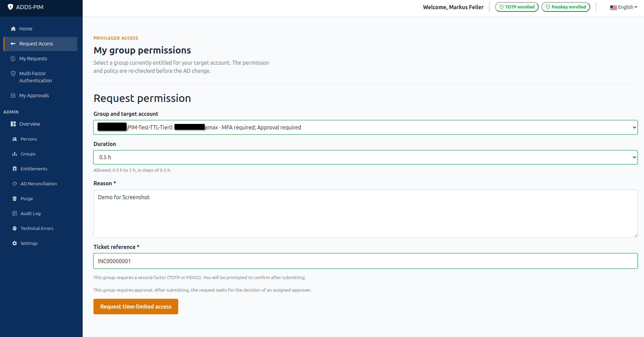Open the Audit Log text link

[30, 213]
